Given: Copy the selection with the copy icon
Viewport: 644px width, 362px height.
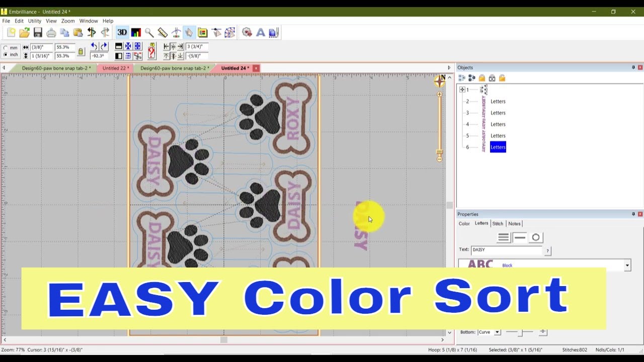Looking at the screenshot, I should (x=64, y=33).
